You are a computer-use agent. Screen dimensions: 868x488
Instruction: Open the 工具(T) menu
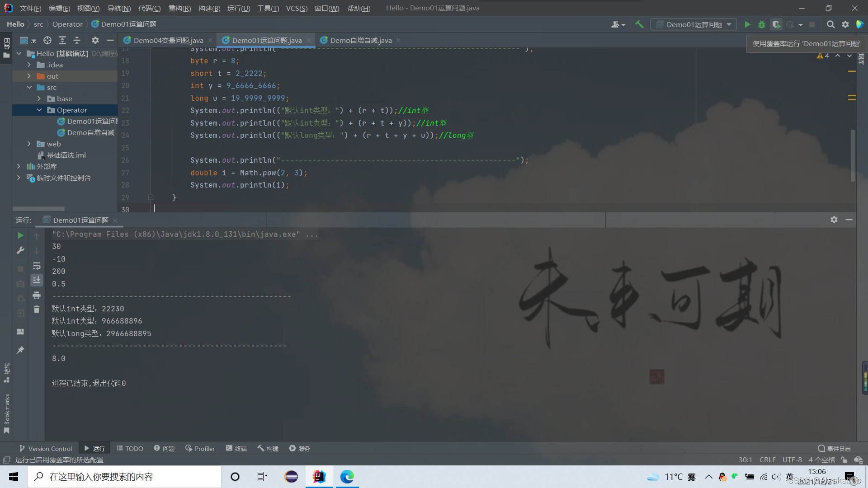(x=268, y=8)
